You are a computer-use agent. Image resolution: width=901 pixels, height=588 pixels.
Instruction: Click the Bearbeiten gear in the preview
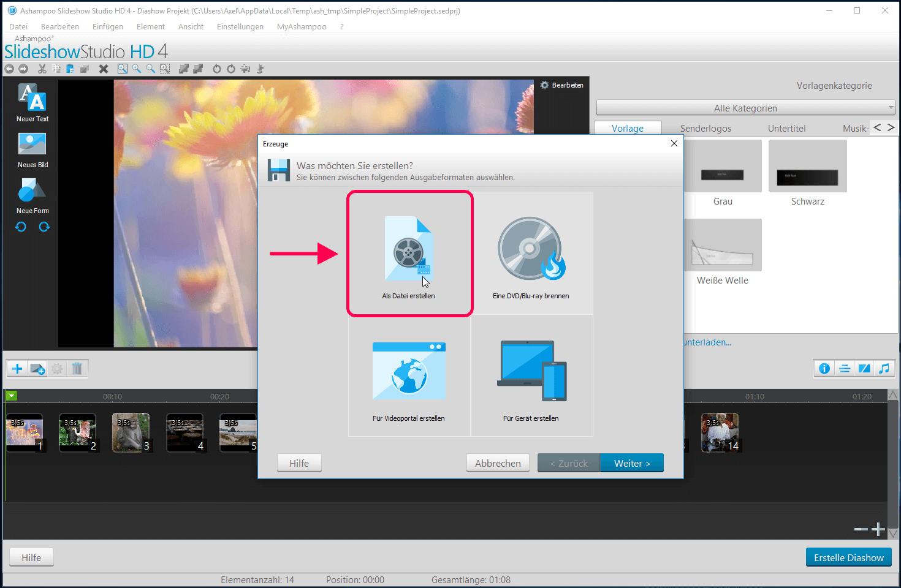(x=561, y=85)
